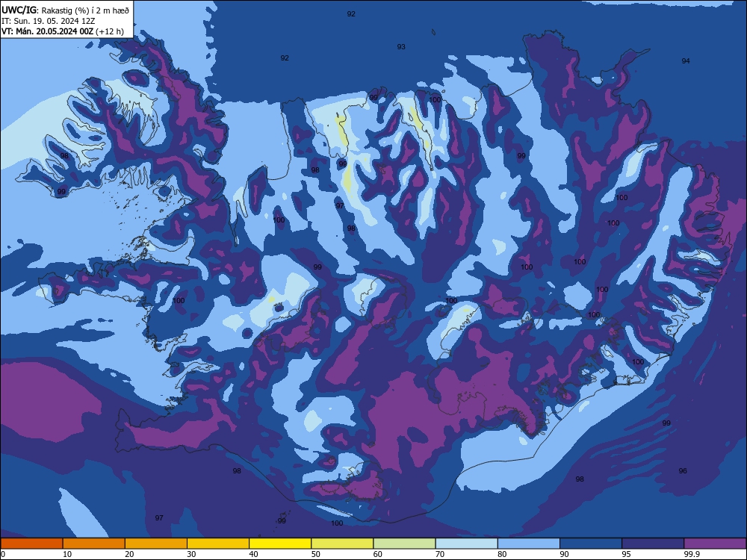The width and height of the screenshot is (747, 560).
Task: Click the '20' label on the legend scale
Action: (129, 554)
